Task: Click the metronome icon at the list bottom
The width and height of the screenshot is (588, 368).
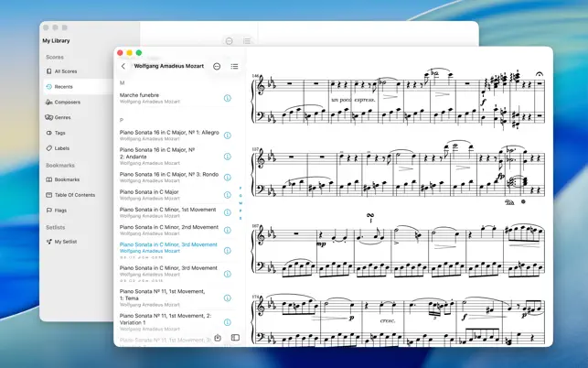Action: [x=218, y=338]
